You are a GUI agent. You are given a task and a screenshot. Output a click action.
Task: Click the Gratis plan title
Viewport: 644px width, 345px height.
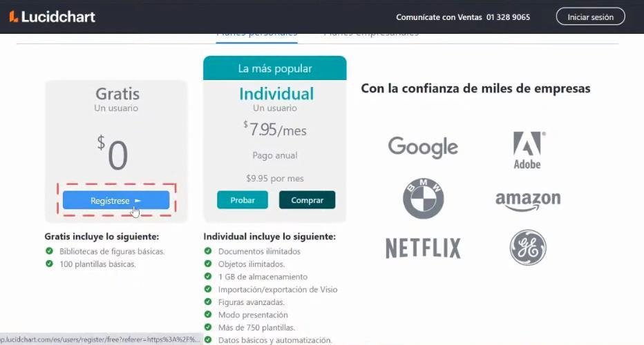point(117,94)
